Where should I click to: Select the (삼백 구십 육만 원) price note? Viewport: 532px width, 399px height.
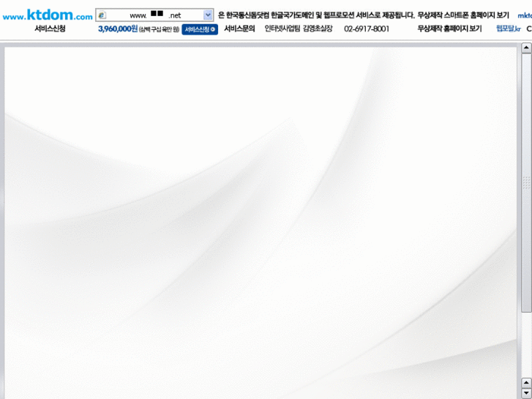159,30
